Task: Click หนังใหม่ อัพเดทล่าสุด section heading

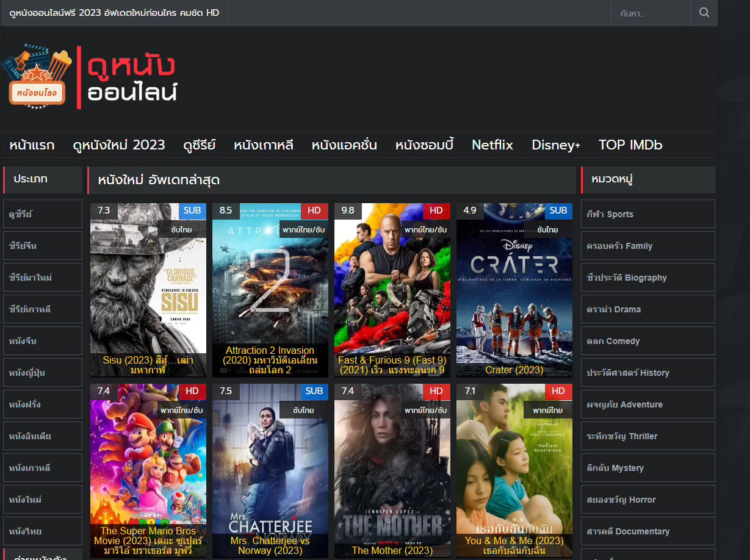Action: pyautogui.click(x=159, y=180)
